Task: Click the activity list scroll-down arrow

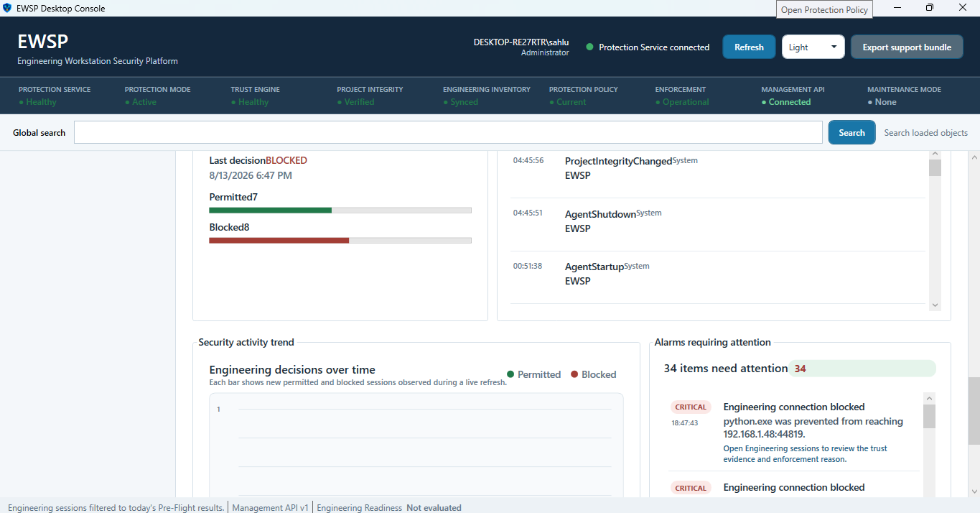Action: click(x=935, y=305)
